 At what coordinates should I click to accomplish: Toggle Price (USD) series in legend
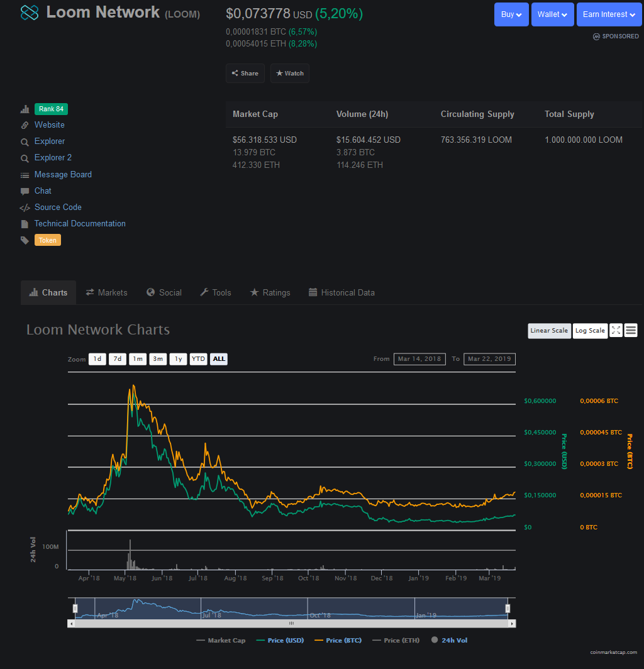pos(280,641)
